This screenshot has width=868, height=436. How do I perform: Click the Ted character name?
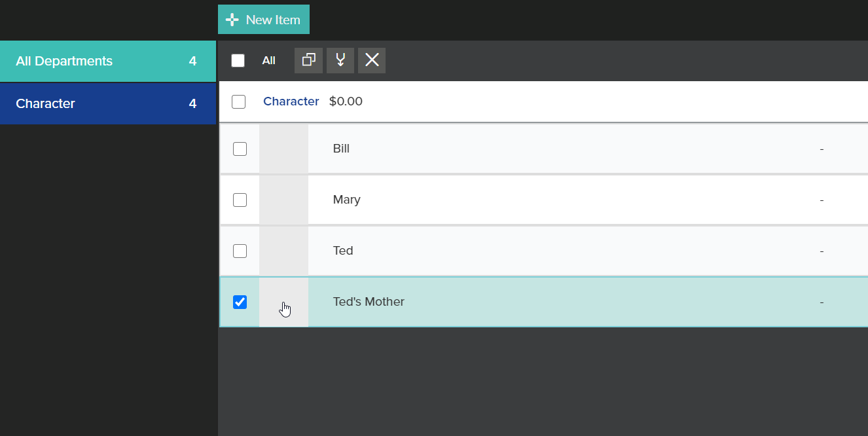point(343,251)
